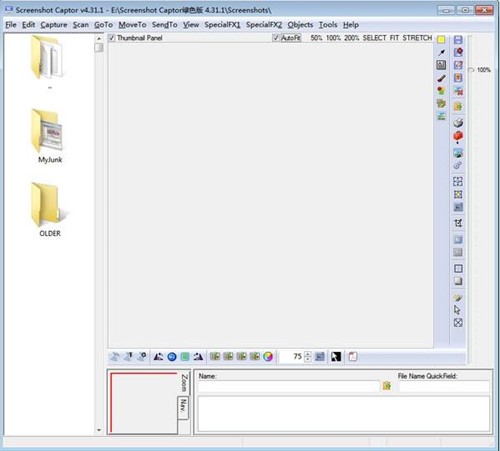The height and width of the screenshot is (451, 500).
Task: Open the Tools menu
Action: click(x=328, y=25)
